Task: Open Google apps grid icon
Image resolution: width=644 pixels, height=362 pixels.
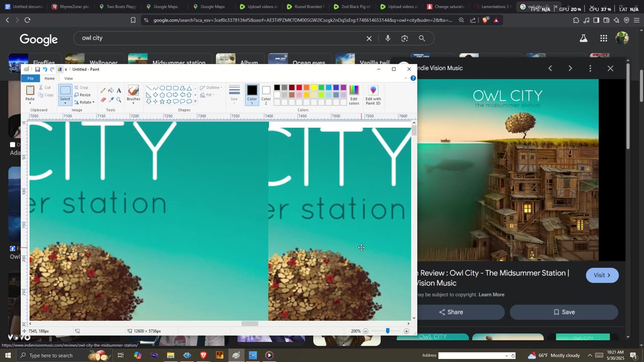Action: tap(603, 38)
